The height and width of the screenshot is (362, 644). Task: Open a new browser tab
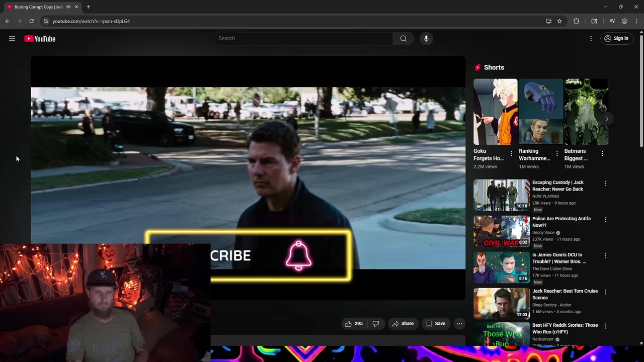89,7
